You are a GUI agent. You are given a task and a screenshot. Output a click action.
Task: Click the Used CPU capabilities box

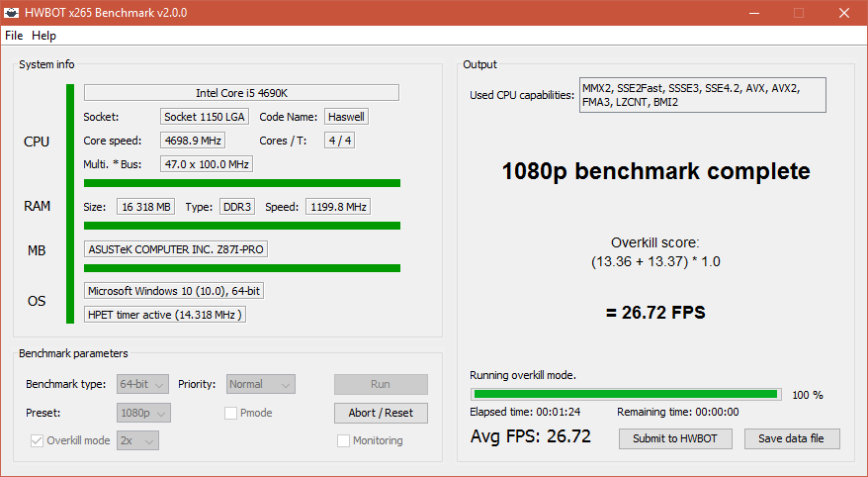tap(703, 95)
